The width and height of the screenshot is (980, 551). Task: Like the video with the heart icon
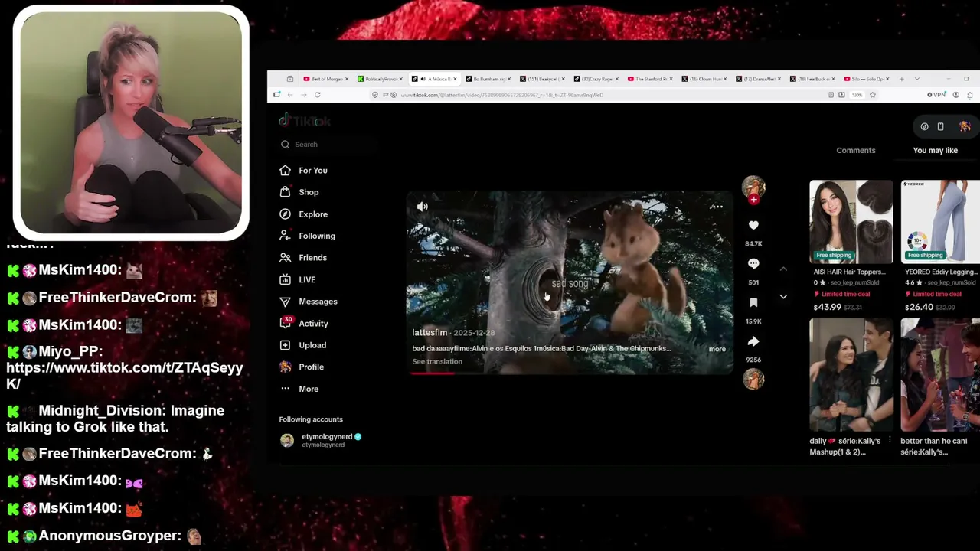[x=753, y=225]
